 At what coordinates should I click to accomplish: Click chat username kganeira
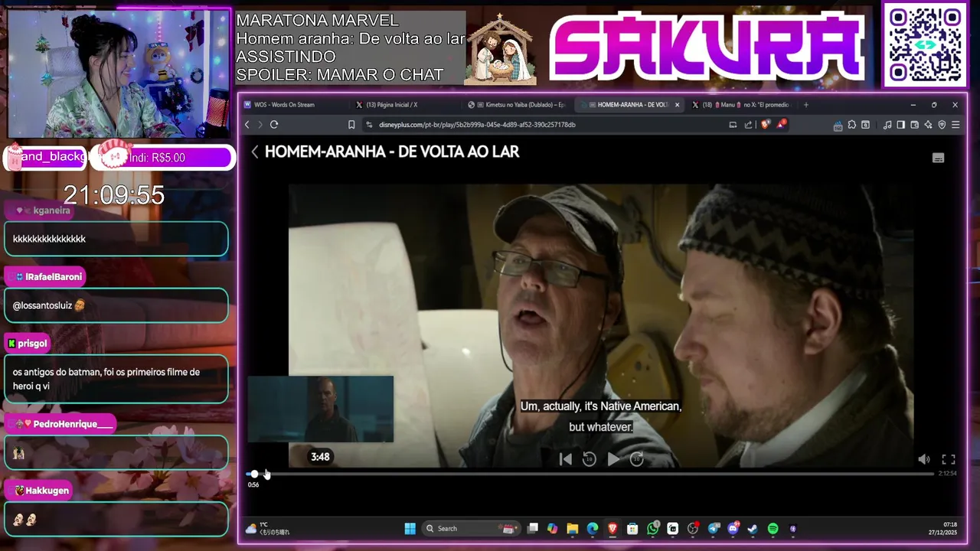pyautogui.click(x=51, y=210)
